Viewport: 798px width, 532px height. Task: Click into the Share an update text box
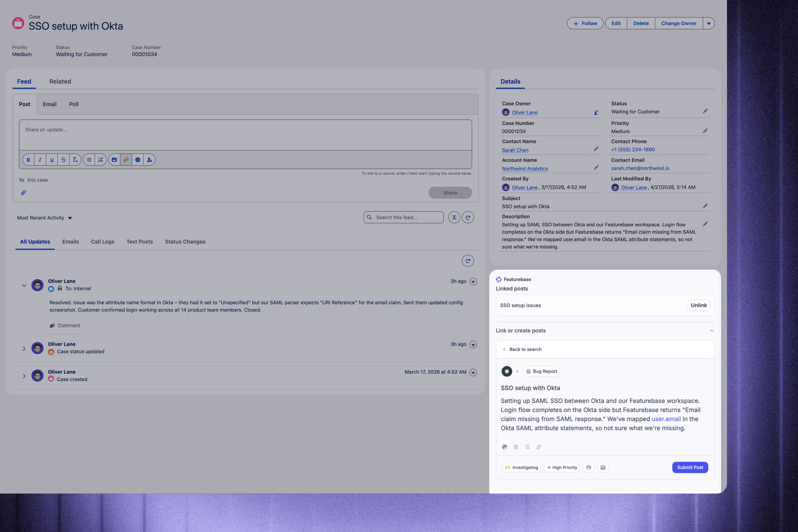coord(245,135)
